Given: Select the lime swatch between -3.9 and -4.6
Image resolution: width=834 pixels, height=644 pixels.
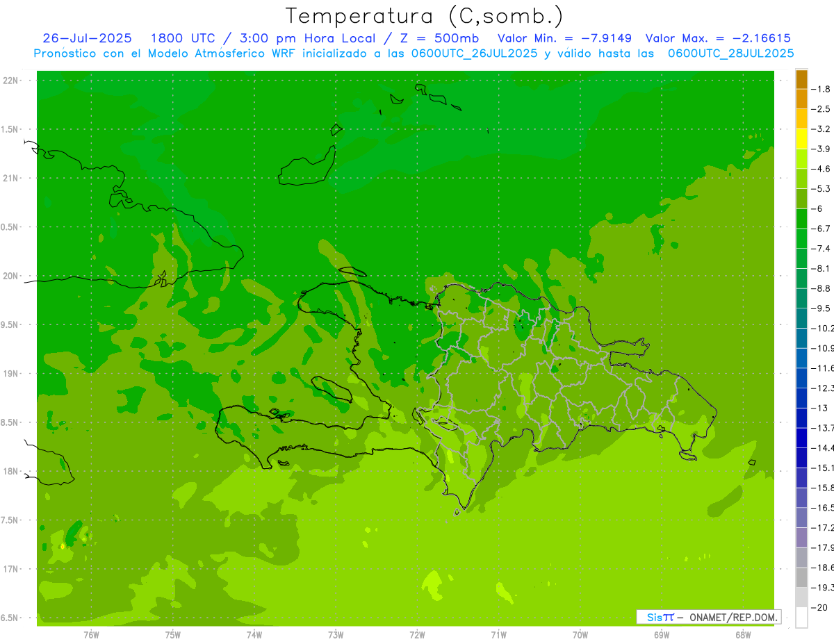Looking at the screenshot, I should [x=801, y=159].
